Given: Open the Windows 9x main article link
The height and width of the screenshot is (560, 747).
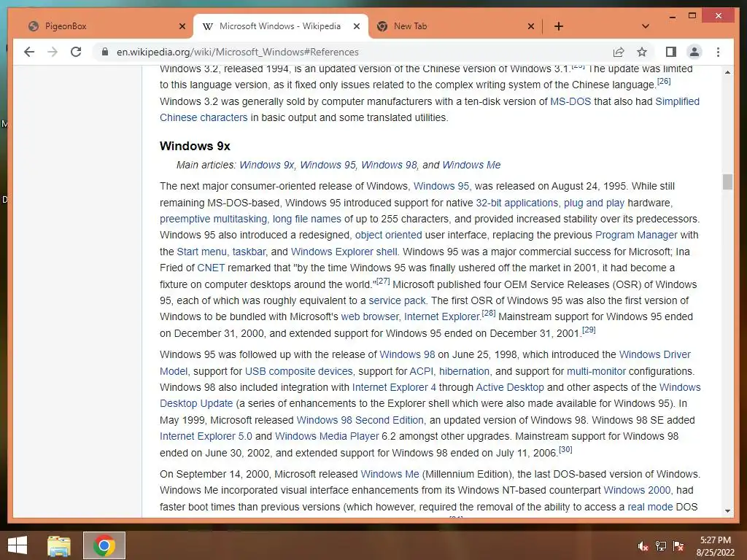Looking at the screenshot, I should pos(267,165).
